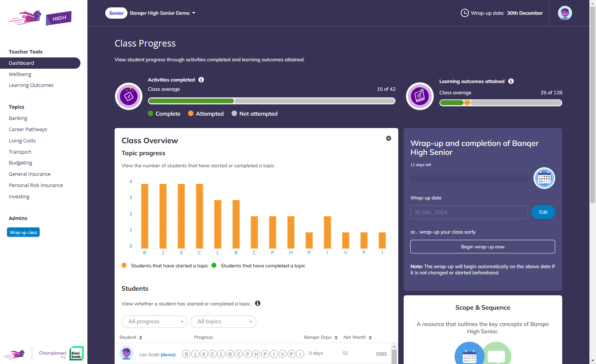Click the Activities completed class average progress bar

pyautogui.click(x=272, y=101)
